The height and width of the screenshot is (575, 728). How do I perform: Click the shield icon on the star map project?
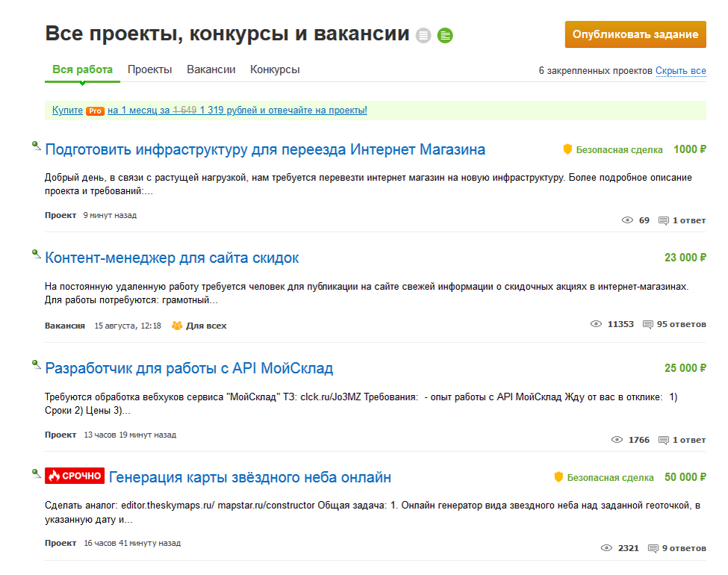558,476
